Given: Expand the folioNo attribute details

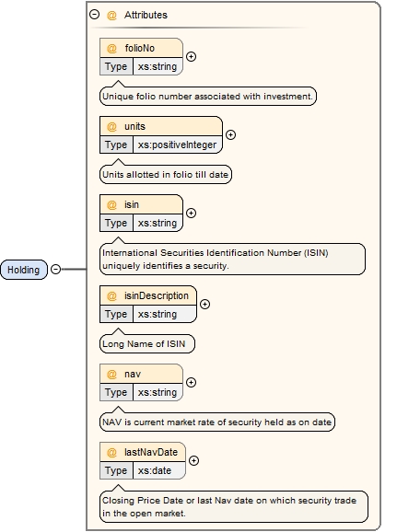Looking at the screenshot, I should 192,57.
